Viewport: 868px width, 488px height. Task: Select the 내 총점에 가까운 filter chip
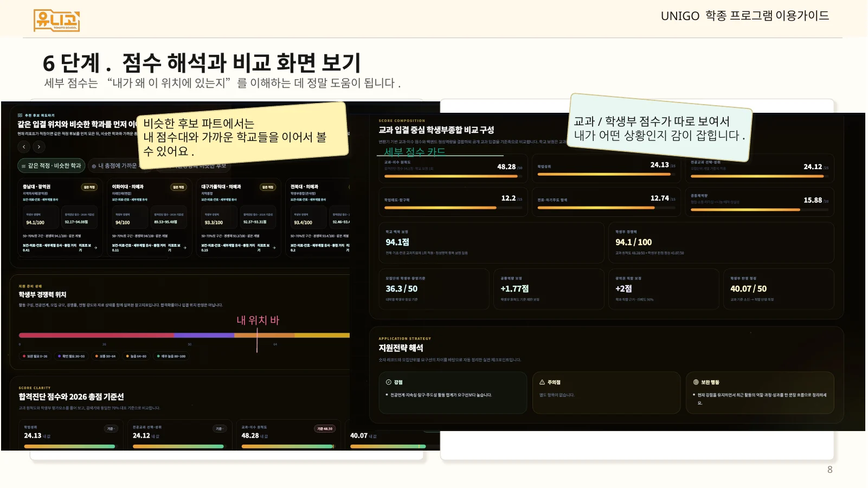pos(115,166)
